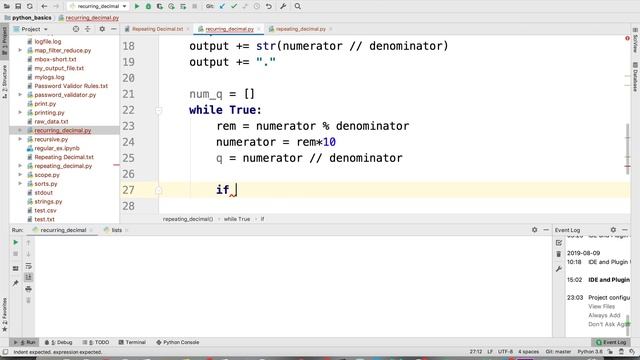640x360 pixels.
Task: Click 4 spaces indent setting in status bar
Action: click(529, 351)
